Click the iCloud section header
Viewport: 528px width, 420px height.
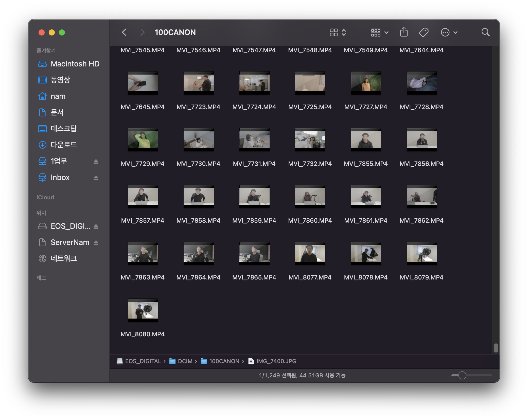(x=45, y=197)
